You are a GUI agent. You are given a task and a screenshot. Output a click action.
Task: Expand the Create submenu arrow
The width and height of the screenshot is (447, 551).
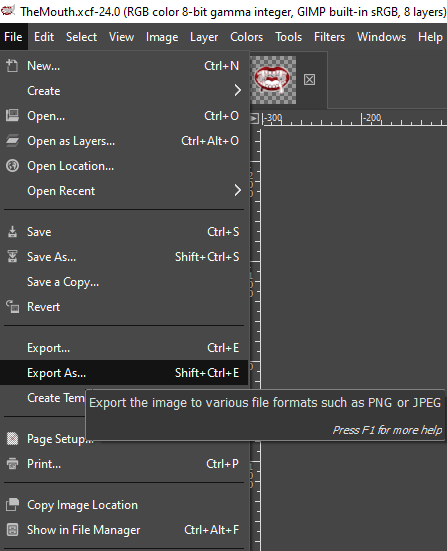(238, 91)
